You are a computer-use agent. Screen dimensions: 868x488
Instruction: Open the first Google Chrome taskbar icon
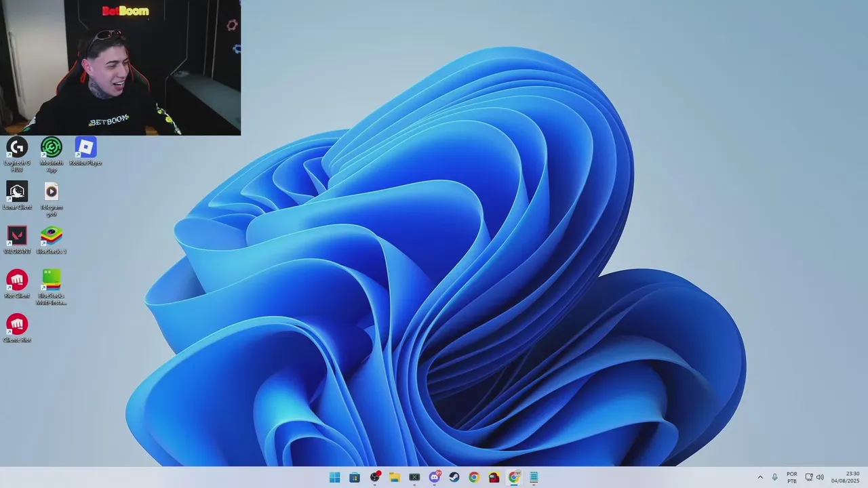point(474,477)
